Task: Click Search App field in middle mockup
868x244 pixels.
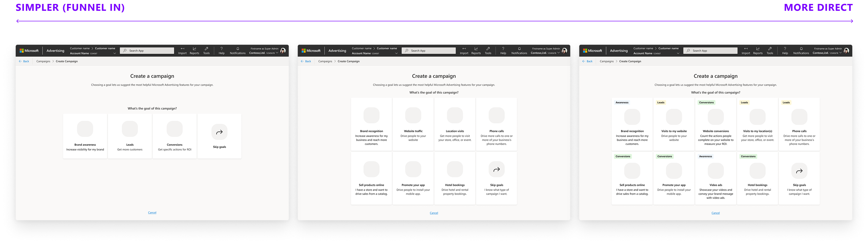Action: tap(429, 51)
